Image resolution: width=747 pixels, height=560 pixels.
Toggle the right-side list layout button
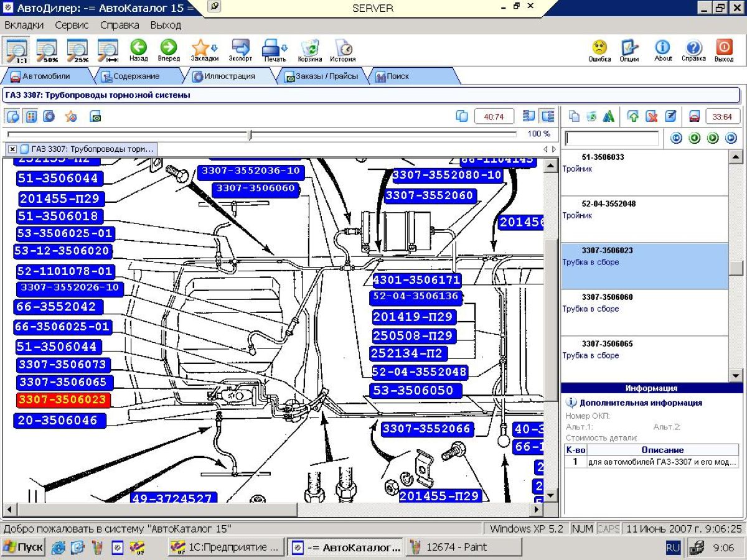(x=547, y=116)
